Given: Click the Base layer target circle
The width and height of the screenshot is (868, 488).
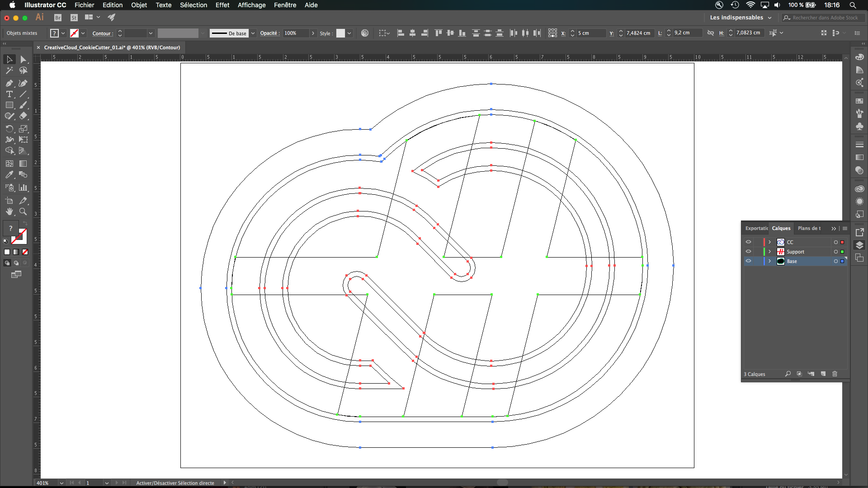Looking at the screenshot, I should 836,261.
